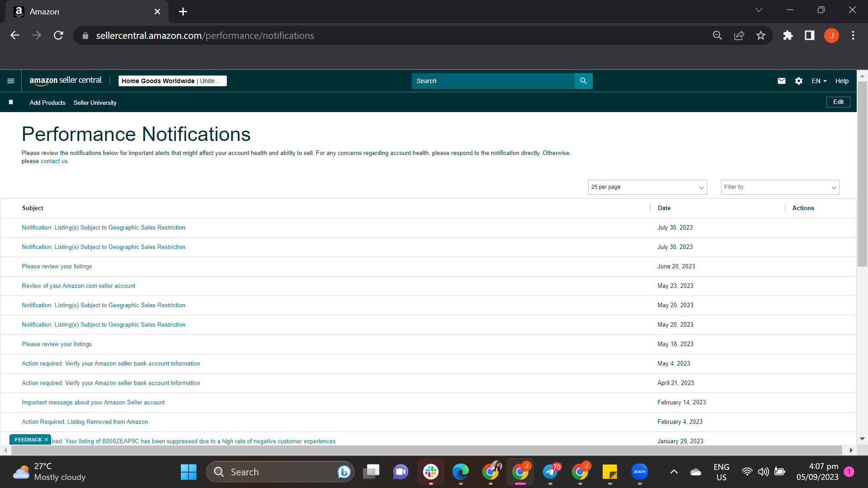The image size is (868, 488).
Task: Open the Chrome profile avatar J
Action: (x=831, y=35)
